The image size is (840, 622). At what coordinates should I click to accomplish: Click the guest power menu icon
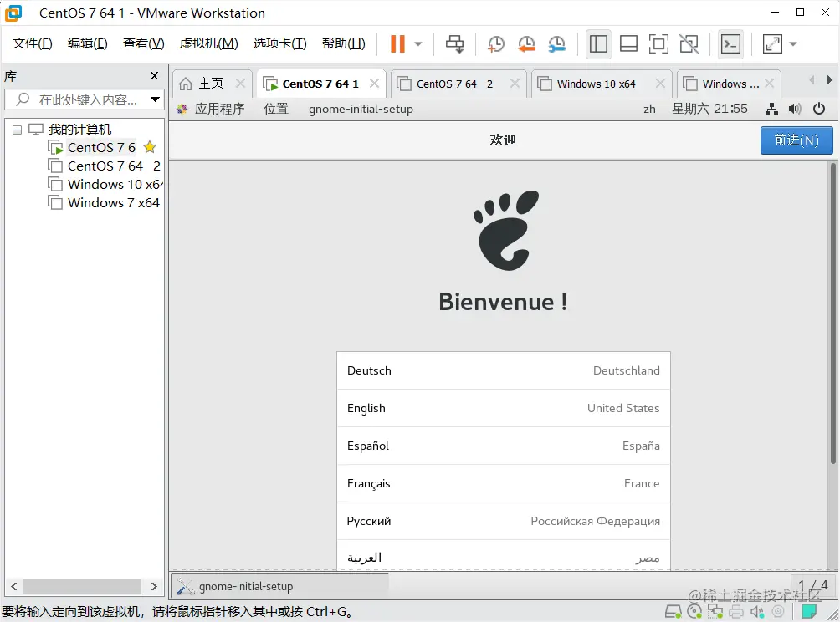(x=818, y=110)
